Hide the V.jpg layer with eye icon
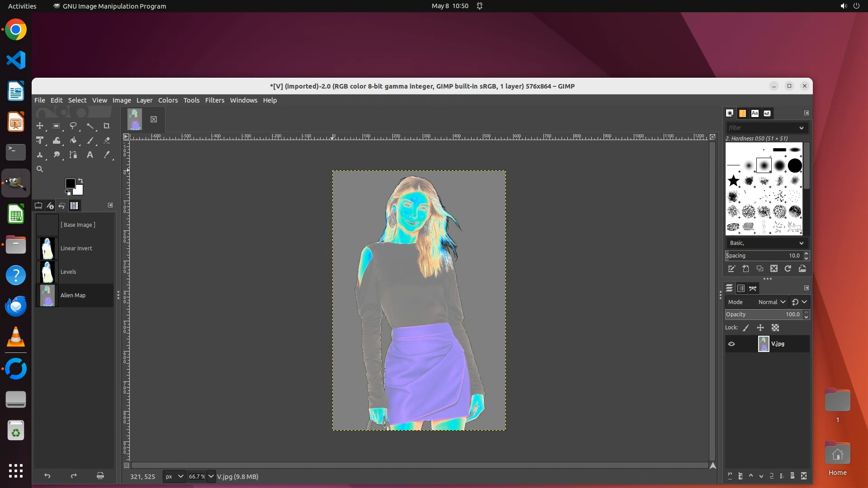 731,344
